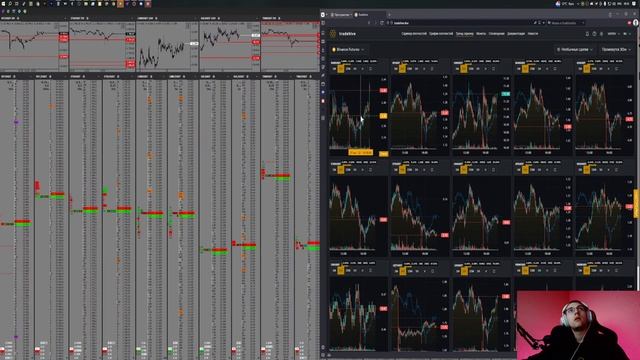Click the round icon between bell and gear in tradelive
Viewport: 640px width, 360px height.
[594, 33]
